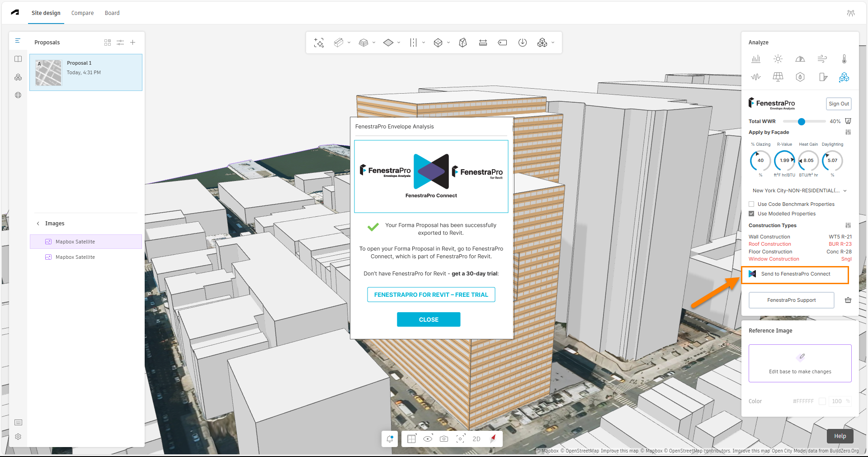Click the Autodesk Forma logo

(x=15, y=13)
